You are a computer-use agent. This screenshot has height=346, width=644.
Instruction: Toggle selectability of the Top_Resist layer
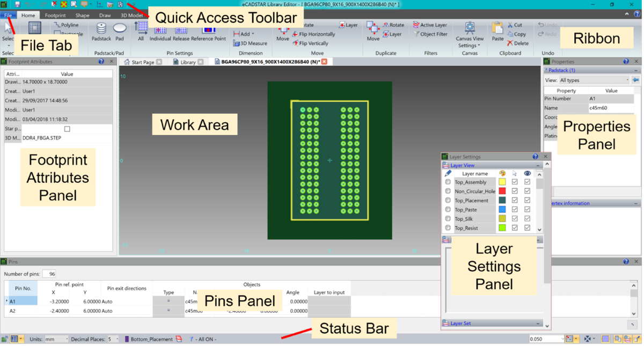[x=515, y=228]
